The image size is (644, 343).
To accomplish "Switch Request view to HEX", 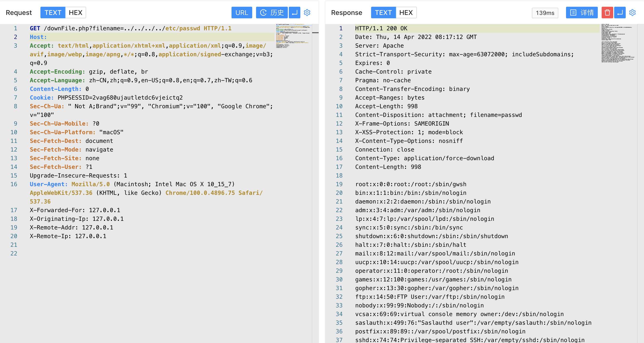I will [76, 13].
